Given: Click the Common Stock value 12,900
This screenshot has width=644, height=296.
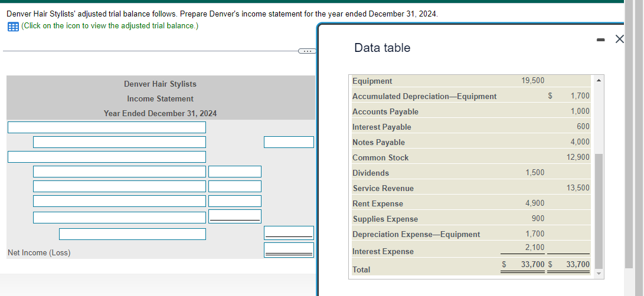Looking at the screenshot, I should point(578,157).
